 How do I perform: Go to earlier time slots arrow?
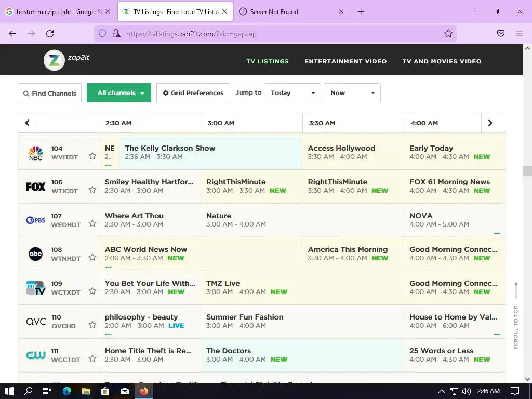click(x=27, y=123)
